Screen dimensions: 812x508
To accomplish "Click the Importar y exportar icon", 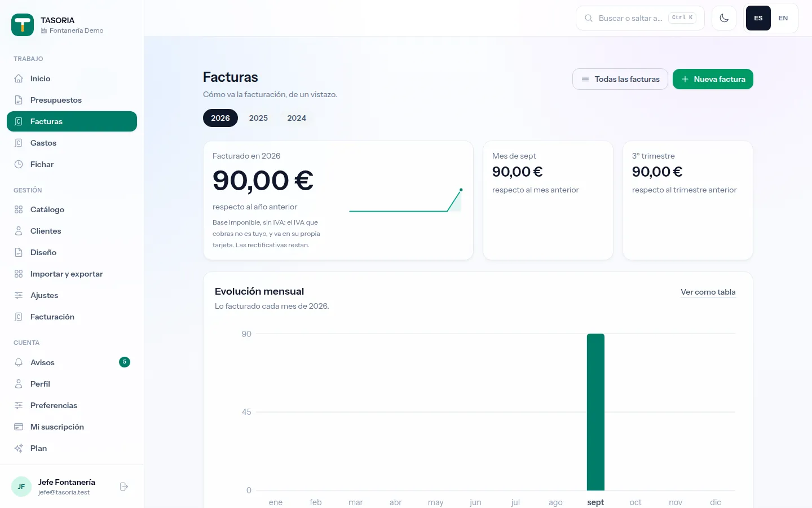I will point(19,274).
